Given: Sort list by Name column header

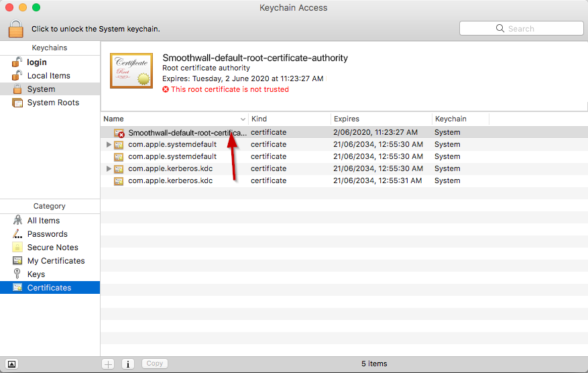Looking at the screenshot, I should tap(174, 119).
